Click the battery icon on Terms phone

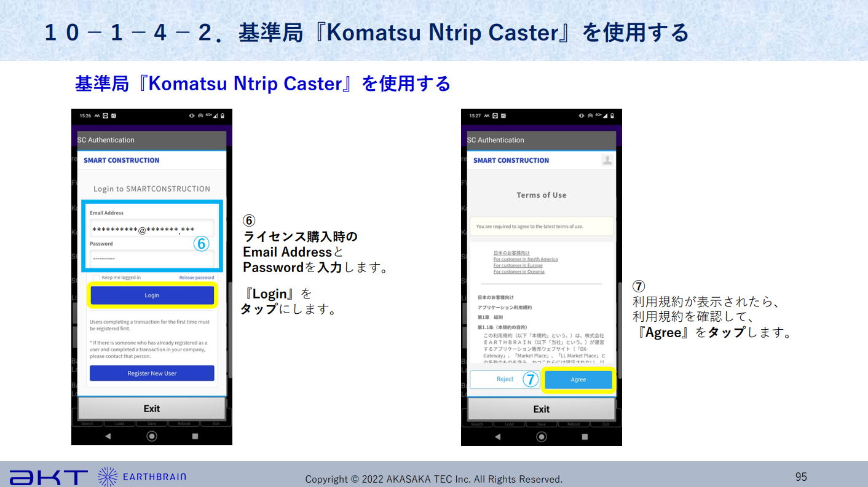pos(612,115)
